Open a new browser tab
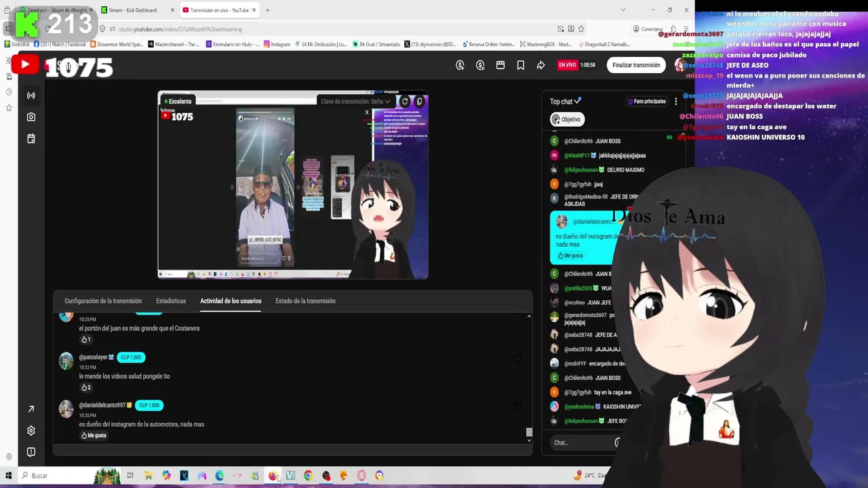The image size is (868, 488). [267, 10]
